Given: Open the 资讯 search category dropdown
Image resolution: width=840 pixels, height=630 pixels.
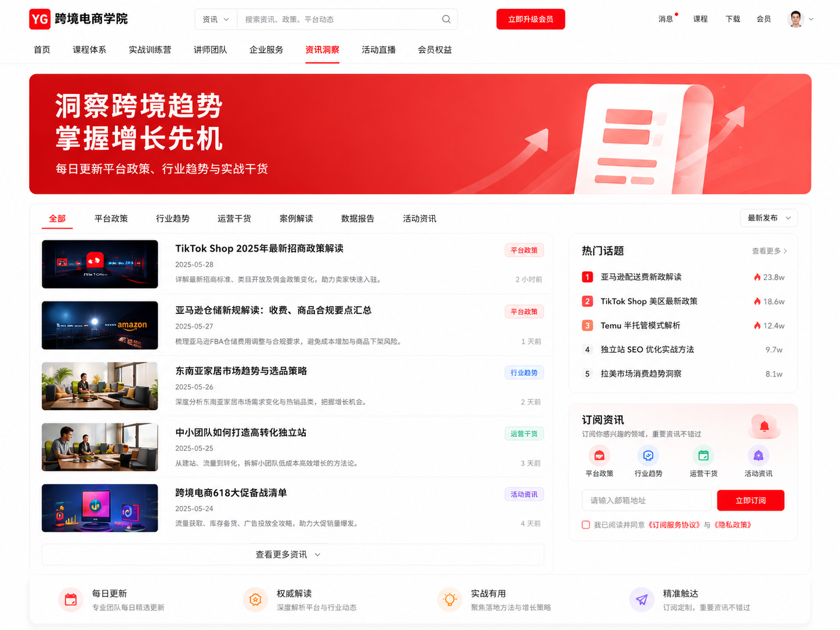Looking at the screenshot, I should pyautogui.click(x=216, y=19).
